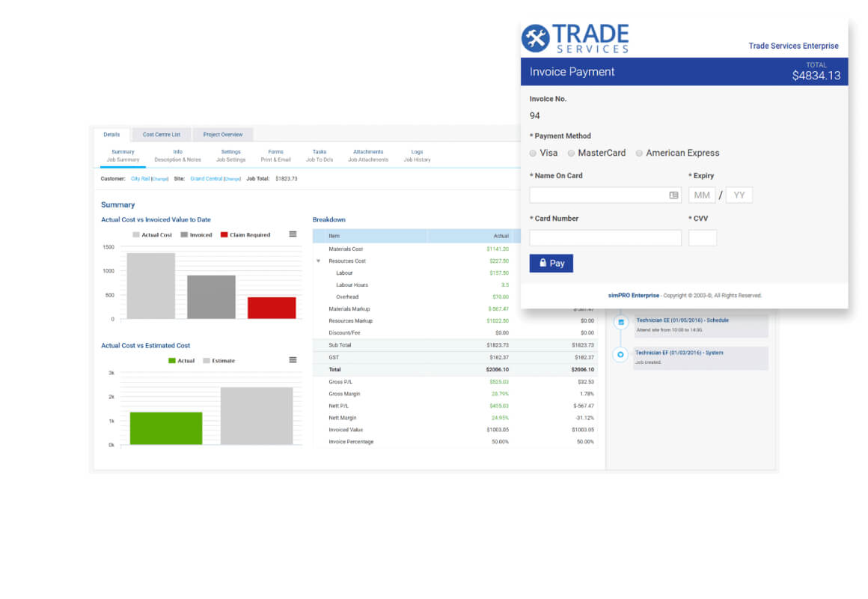Viewport: 868px width, 599px height.
Task: Click the Change link next to City Rail
Action: tap(160, 179)
